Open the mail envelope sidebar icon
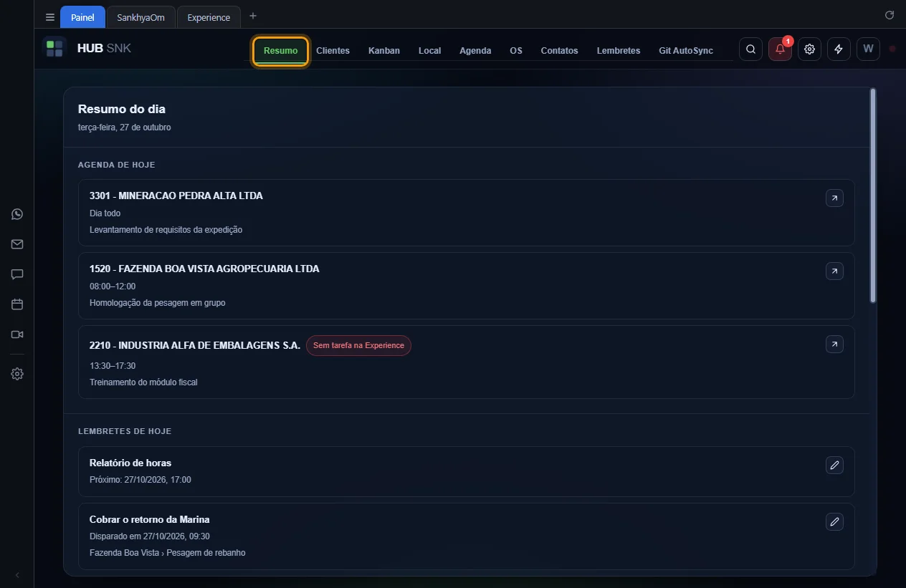The image size is (906, 588). pos(17,244)
